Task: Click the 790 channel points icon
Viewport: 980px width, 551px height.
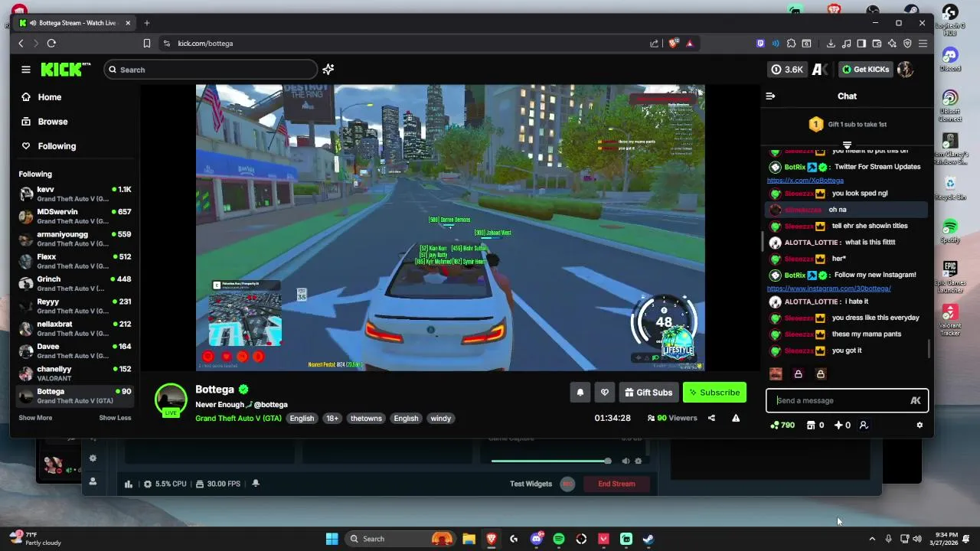Action: coord(782,425)
